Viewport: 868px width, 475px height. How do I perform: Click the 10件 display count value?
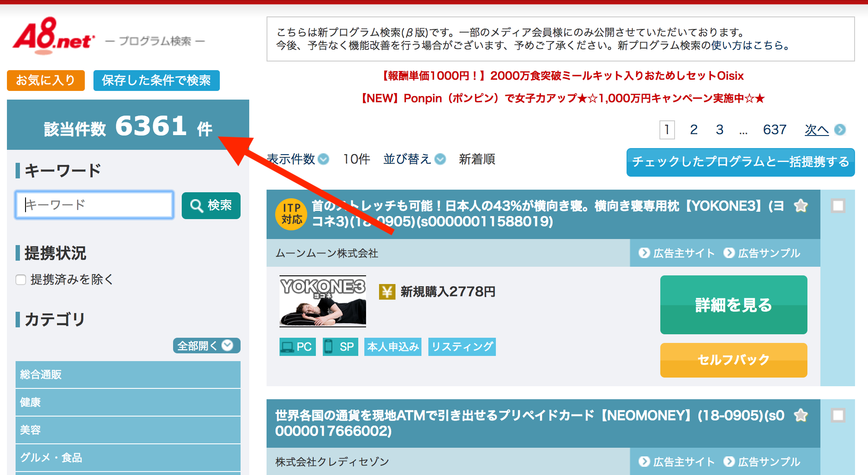point(357,159)
